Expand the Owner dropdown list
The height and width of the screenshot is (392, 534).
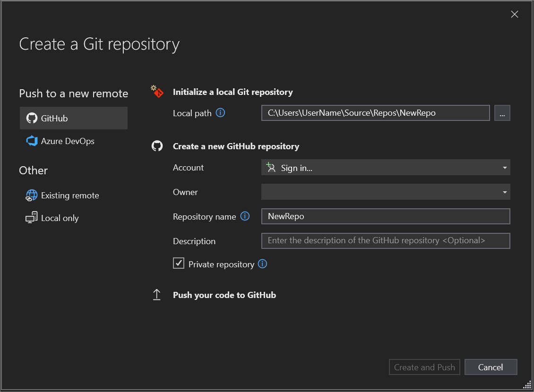pos(385,192)
